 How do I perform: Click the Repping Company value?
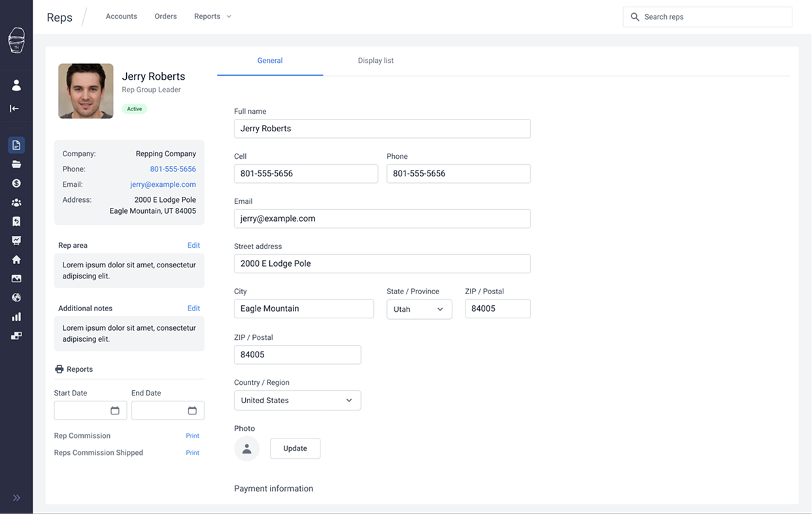click(x=166, y=154)
